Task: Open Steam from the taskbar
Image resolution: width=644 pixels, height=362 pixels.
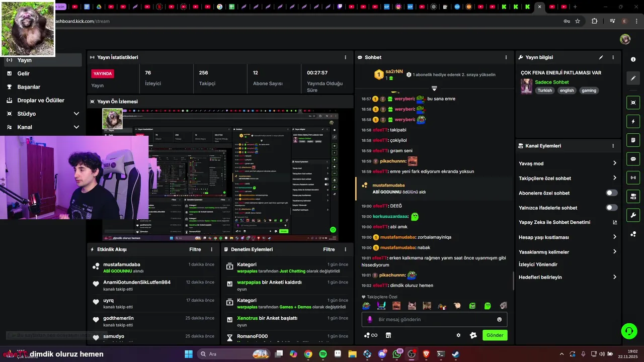Action: click(x=455, y=354)
